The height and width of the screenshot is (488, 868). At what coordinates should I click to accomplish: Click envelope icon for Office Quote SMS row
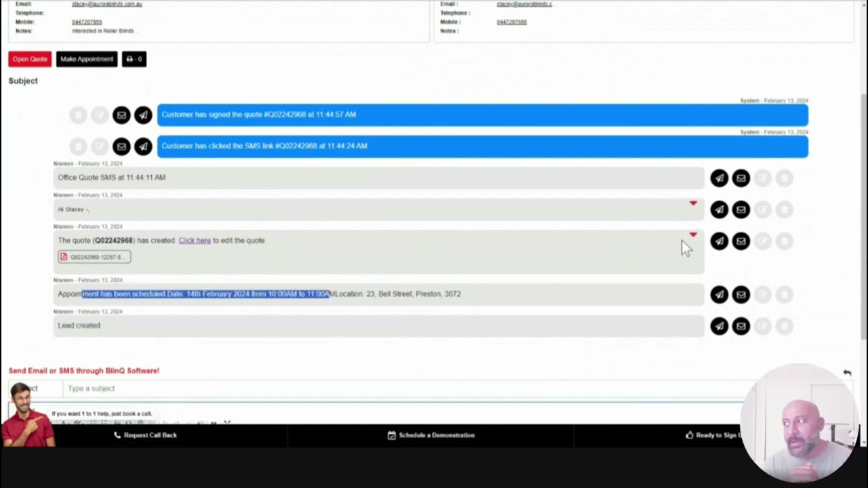[741, 178]
